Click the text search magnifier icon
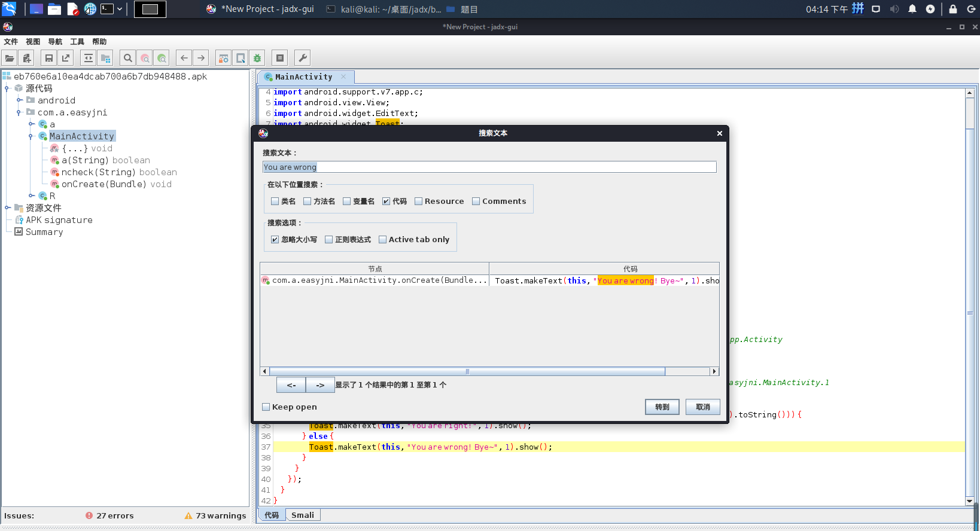980x531 pixels. (x=127, y=58)
